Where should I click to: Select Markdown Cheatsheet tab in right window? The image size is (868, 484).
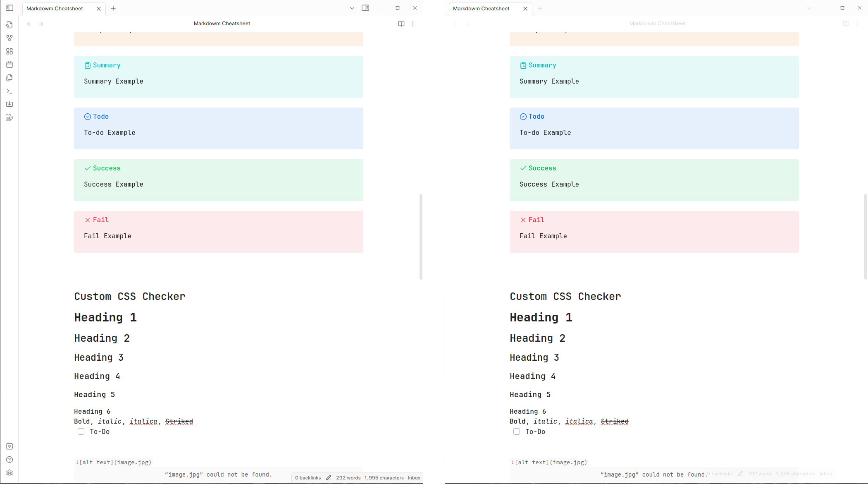481,8
